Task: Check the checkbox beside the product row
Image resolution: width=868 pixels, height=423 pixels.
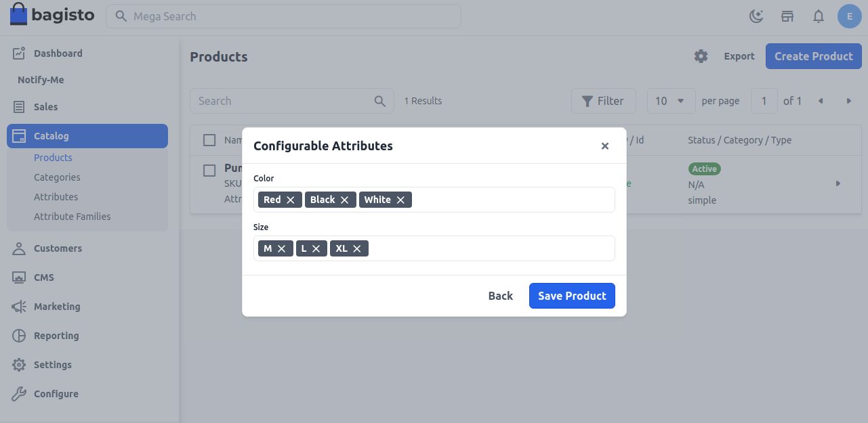Action: point(209,171)
